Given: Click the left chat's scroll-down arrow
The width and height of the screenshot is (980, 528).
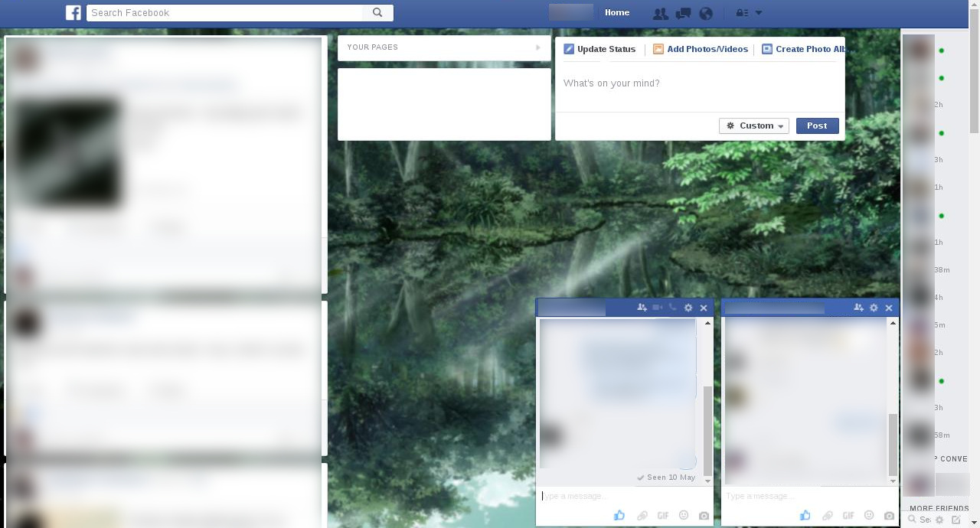Looking at the screenshot, I should (707, 481).
